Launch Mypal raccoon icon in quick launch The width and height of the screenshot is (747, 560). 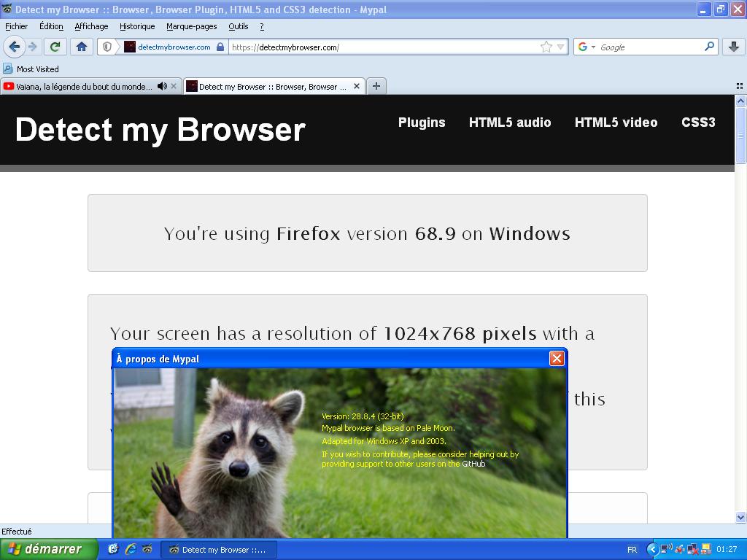147,549
